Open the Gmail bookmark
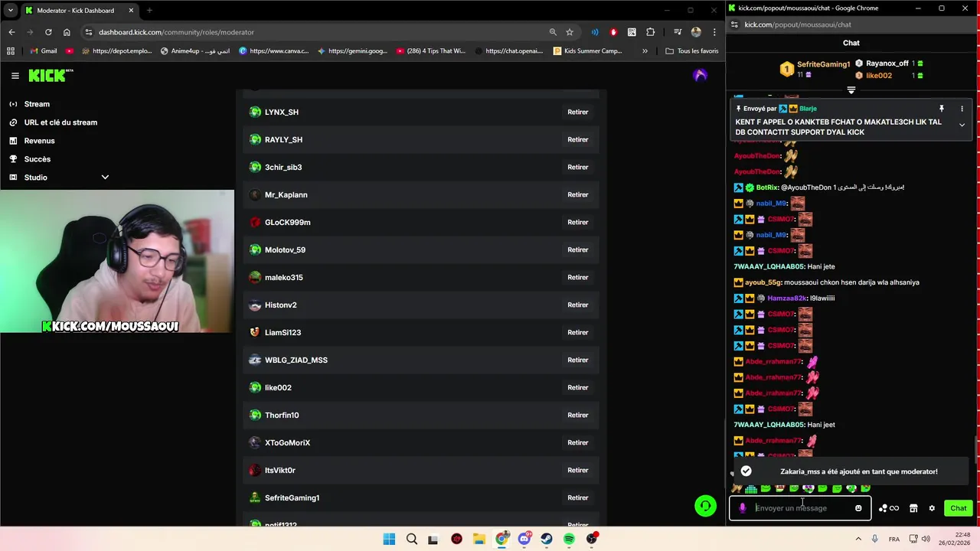 point(42,51)
